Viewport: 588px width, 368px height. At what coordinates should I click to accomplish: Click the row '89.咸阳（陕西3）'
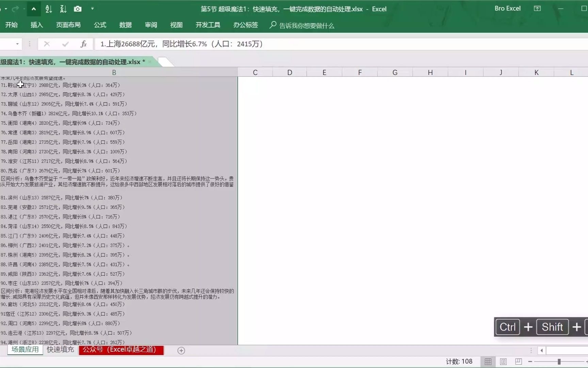[x=118, y=274]
